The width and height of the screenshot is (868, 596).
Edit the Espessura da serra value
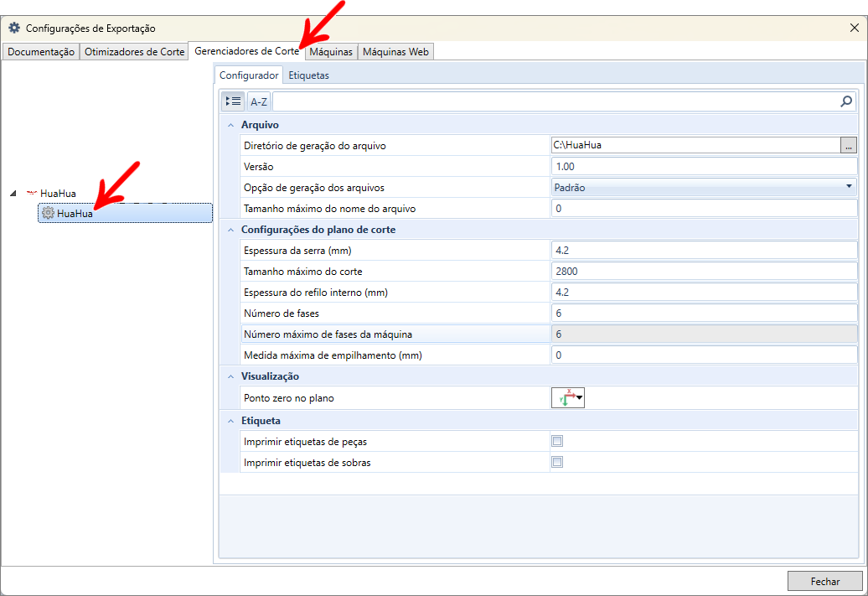(x=704, y=251)
